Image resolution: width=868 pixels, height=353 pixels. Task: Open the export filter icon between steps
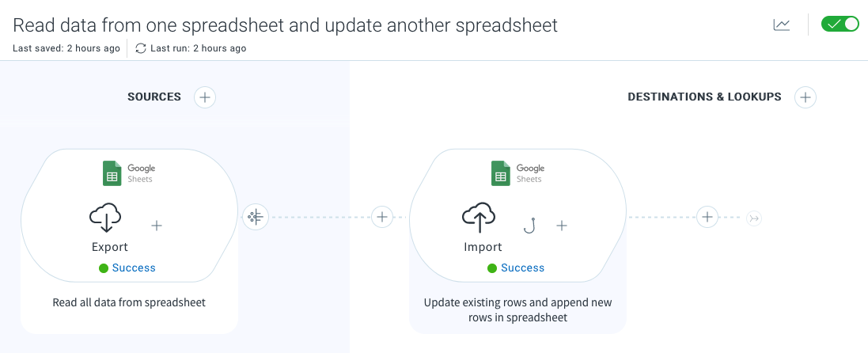point(256,217)
